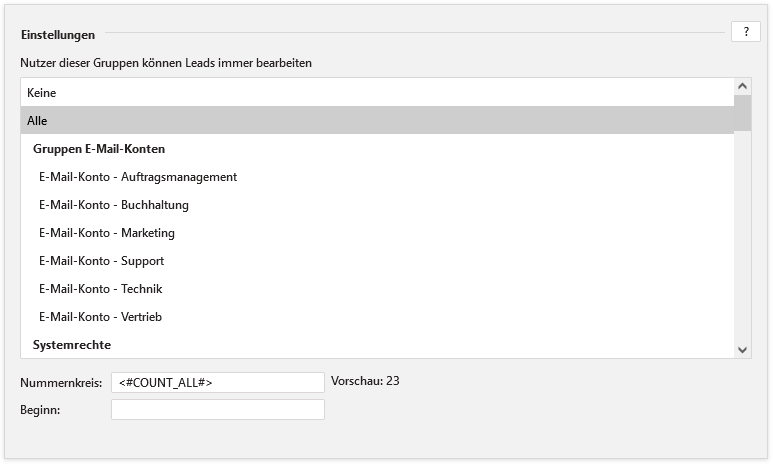Viewport: 773px width, 464px height.
Task: Click the 'Vorschau: 23' preview text
Action: click(365, 381)
